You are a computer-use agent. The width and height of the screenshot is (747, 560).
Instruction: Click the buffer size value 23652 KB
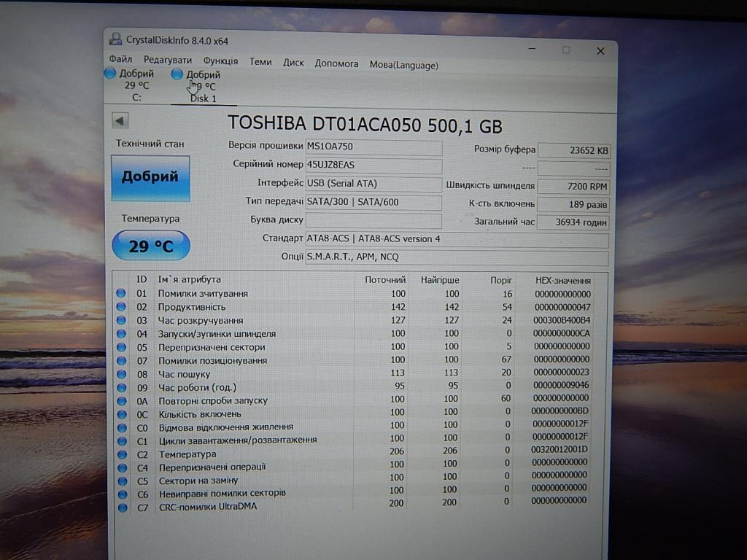tap(573, 150)
